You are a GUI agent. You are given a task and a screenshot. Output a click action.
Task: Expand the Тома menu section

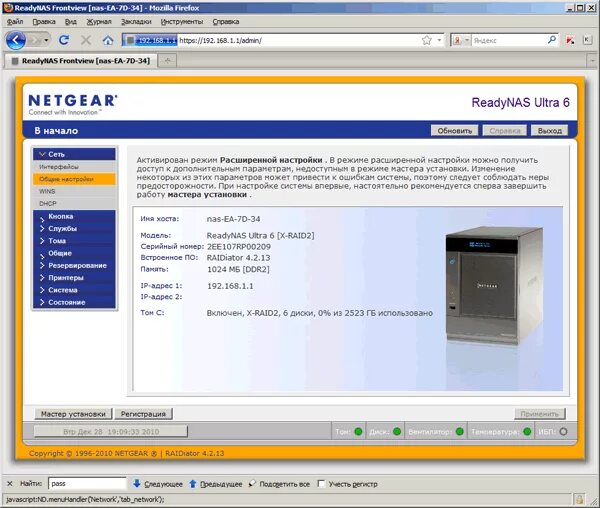pos(74,241)
